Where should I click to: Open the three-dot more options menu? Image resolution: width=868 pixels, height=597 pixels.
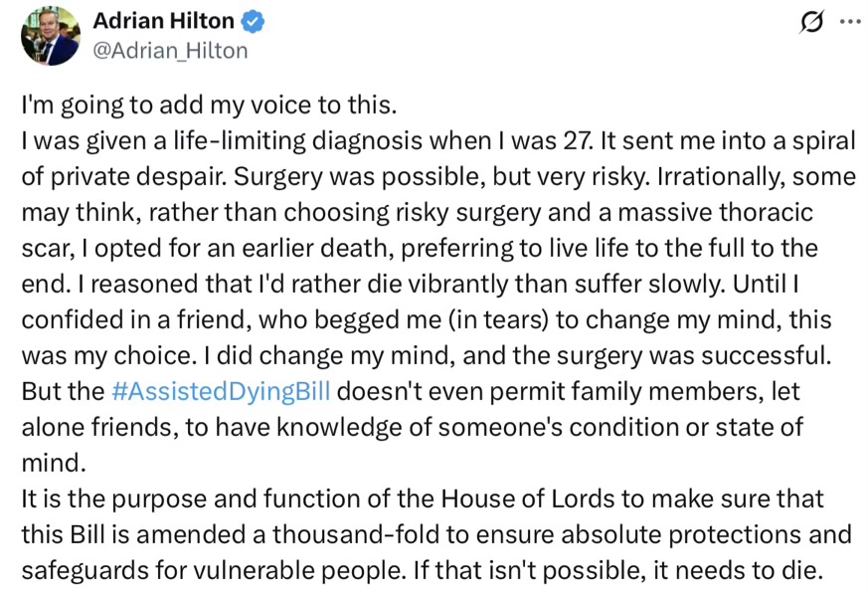850,22
